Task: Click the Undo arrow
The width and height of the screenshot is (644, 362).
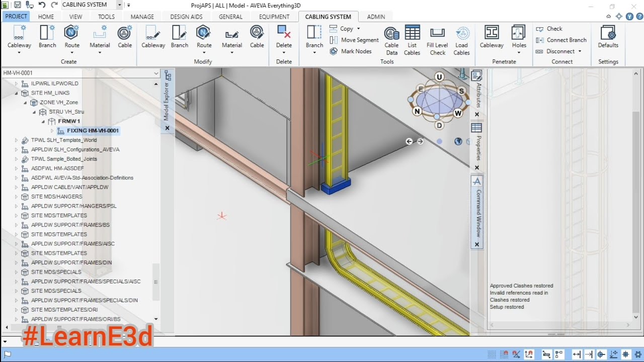Action: (x=42, y=5)
